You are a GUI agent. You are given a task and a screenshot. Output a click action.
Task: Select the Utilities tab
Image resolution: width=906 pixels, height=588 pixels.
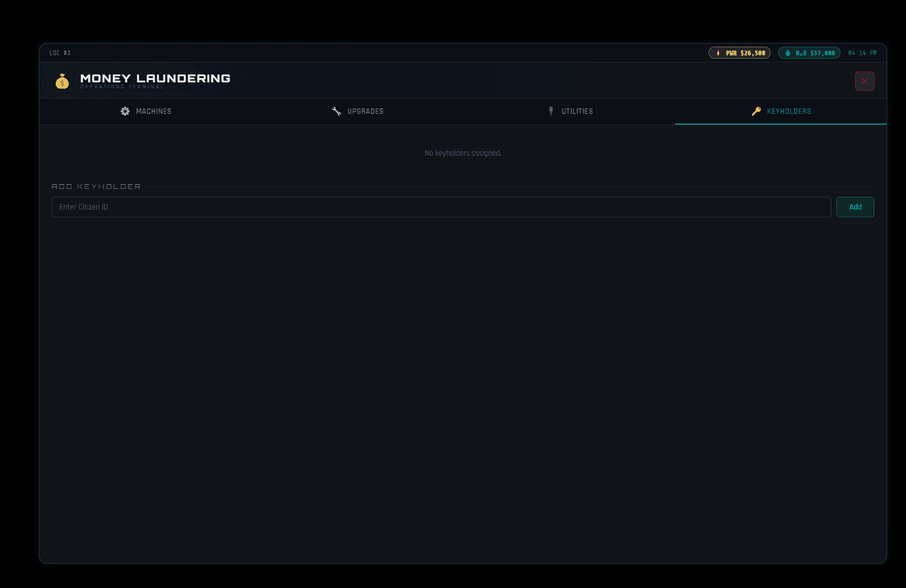pos(569,111)
